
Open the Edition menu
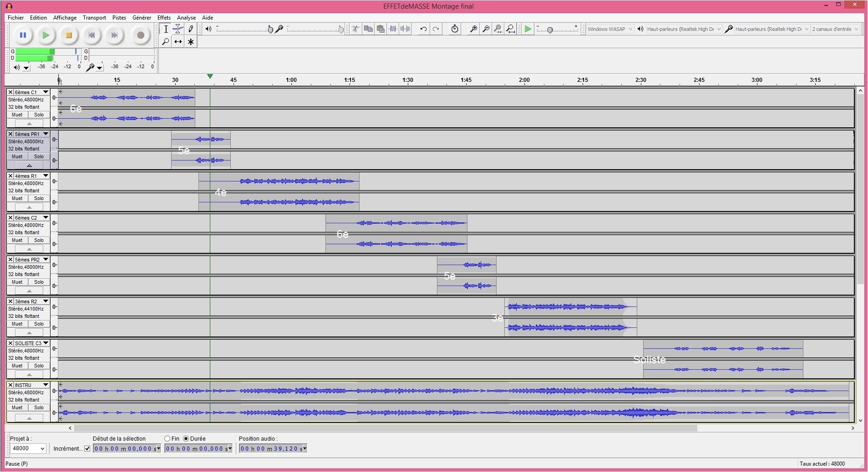pyautogui.click(x=38, y=18)
